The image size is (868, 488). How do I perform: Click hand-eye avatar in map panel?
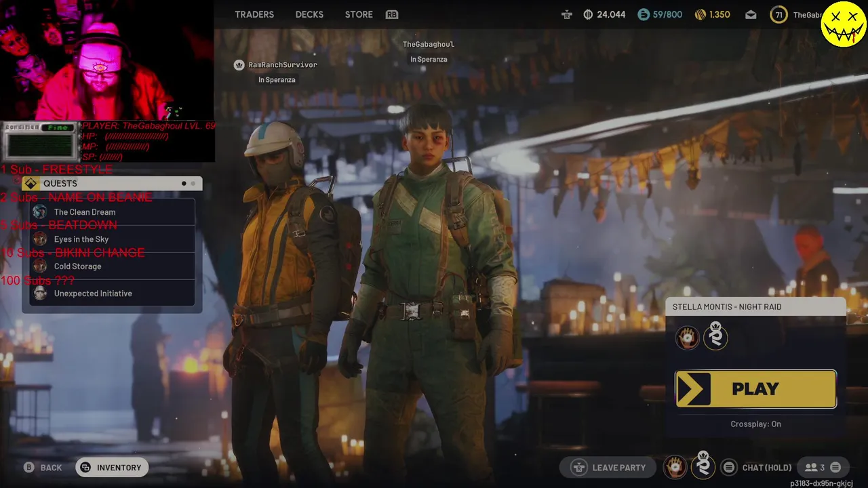coord(688,338)
